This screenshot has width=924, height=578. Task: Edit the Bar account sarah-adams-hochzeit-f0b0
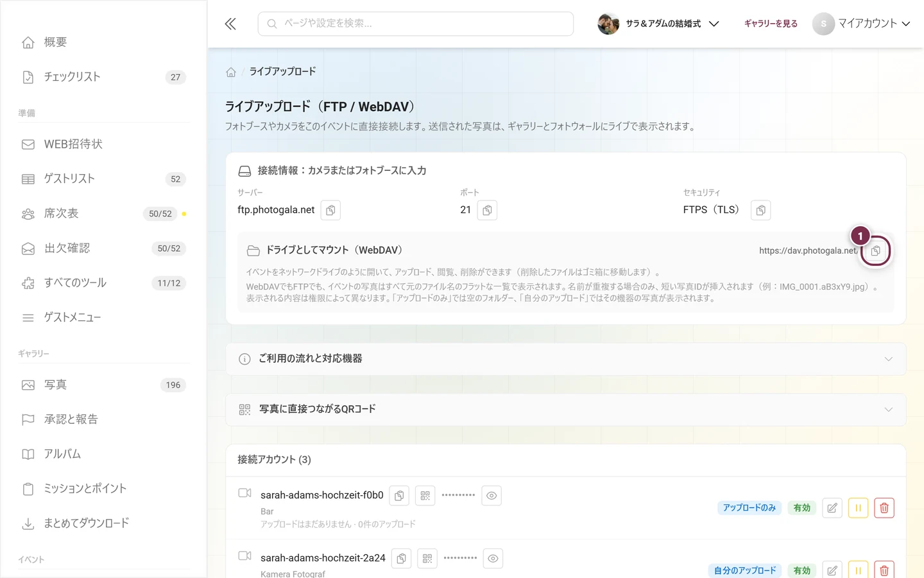[832, 508]
